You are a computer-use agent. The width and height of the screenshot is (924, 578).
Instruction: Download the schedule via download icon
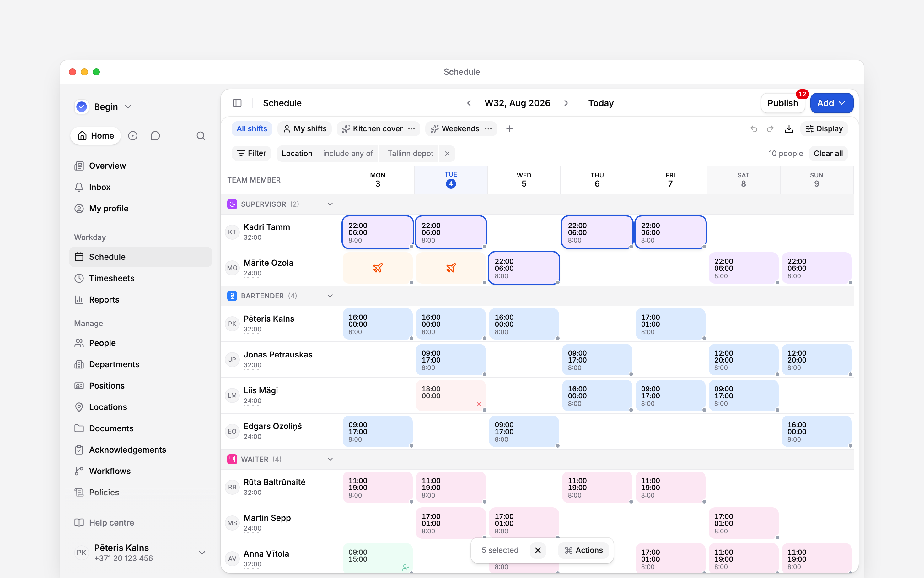(x=789, y=129)
